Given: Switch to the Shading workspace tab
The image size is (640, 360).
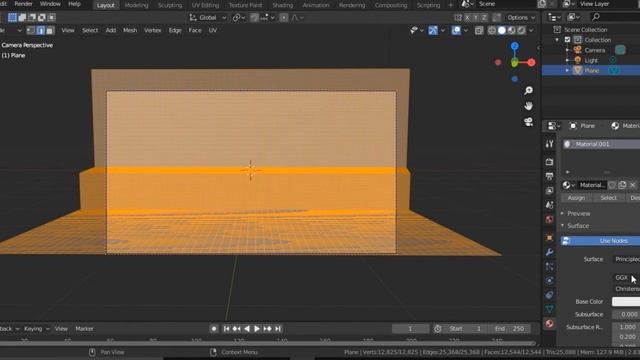Looking at the screenshot, I should click(283, 5).
